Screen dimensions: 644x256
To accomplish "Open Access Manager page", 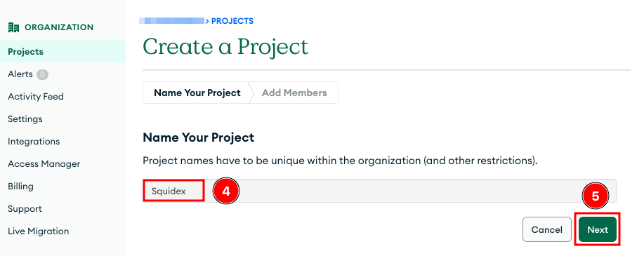I will 44,164.
